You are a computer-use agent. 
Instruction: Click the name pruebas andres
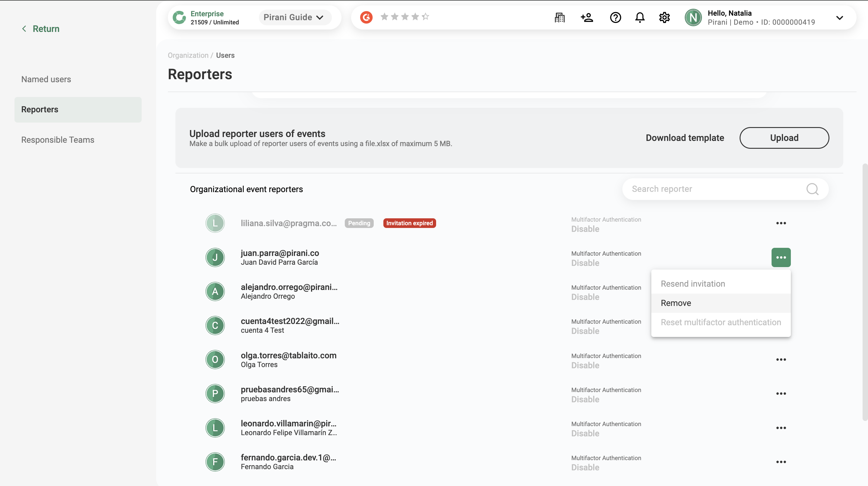click(266, 398)
